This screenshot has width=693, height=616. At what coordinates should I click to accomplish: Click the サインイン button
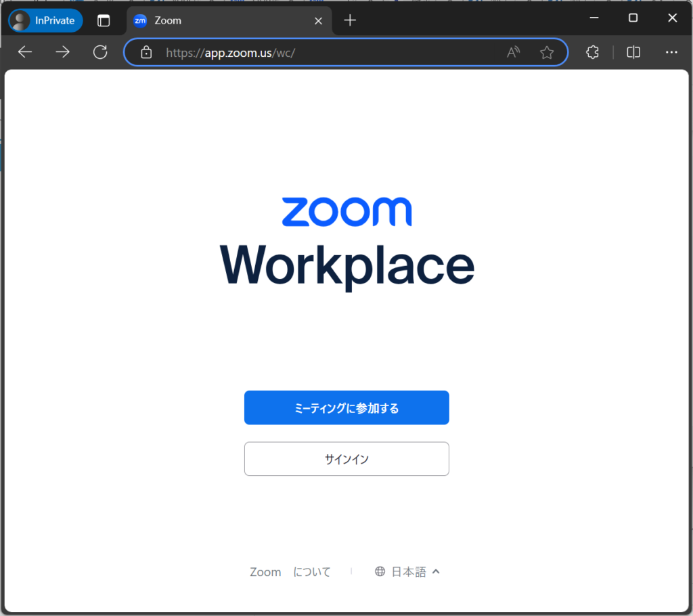tap(346, 459)
